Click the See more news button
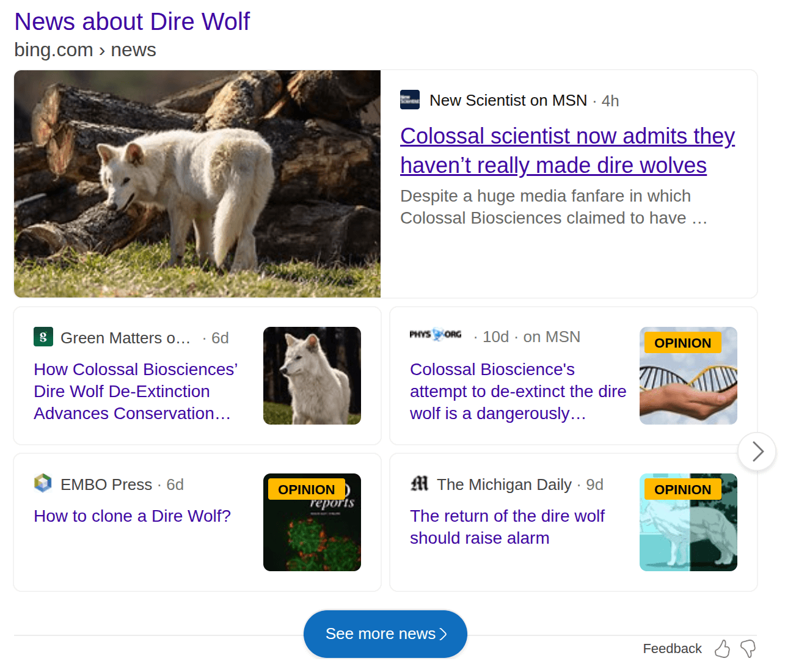The width and height of the screenshot is (785, 672). pos(385,634)
